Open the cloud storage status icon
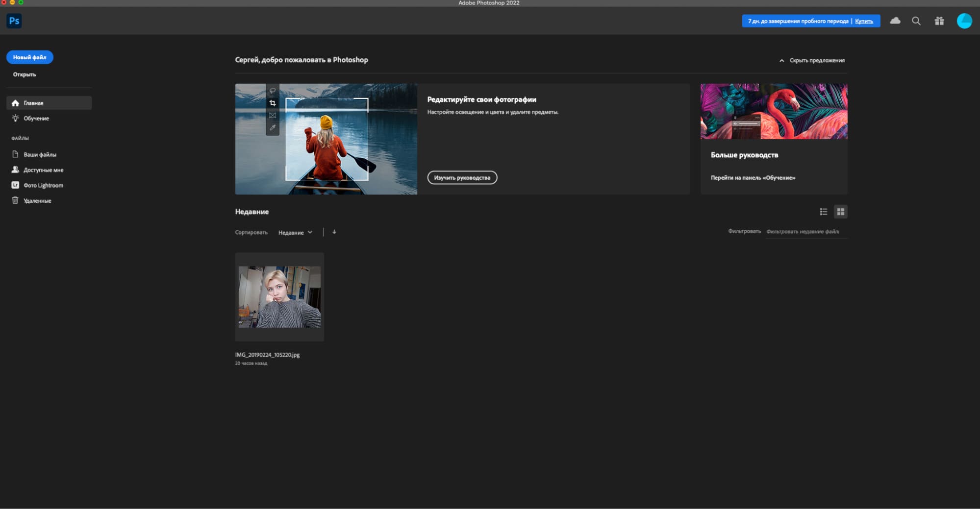Screen dimensions: 980x509 pos(895,21)
